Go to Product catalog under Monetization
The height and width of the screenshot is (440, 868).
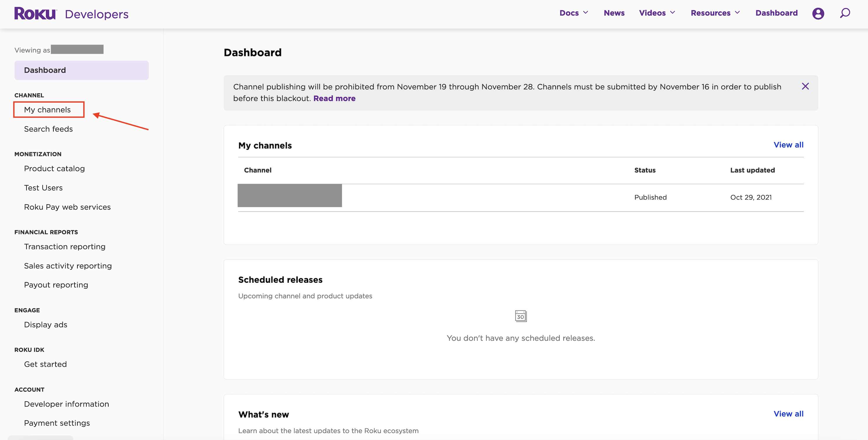[54, 168]
